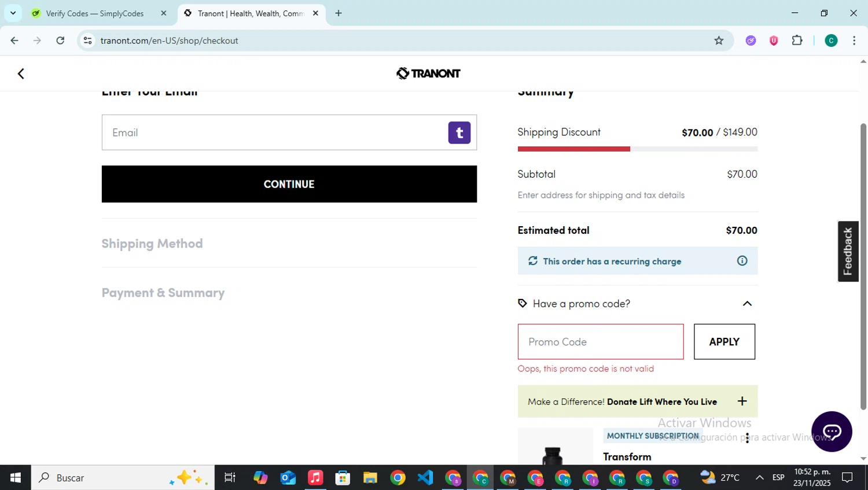This screenshot has width=868, height=490.
Task: Click the ESP language indicator
Action: (x=778, y=478)
